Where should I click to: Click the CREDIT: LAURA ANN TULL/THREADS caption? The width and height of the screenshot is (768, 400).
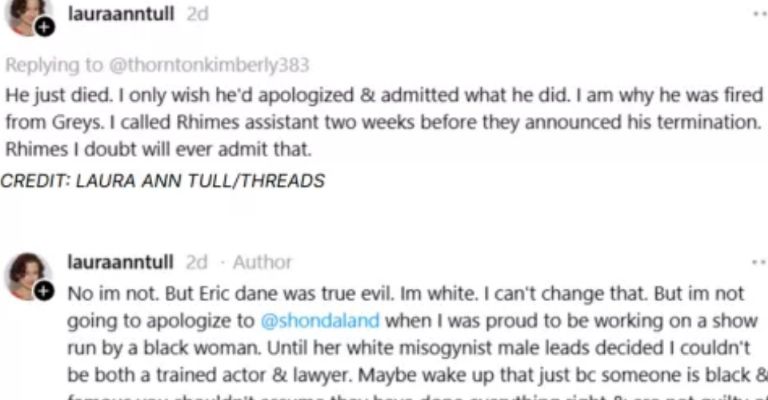click(163, 181)
